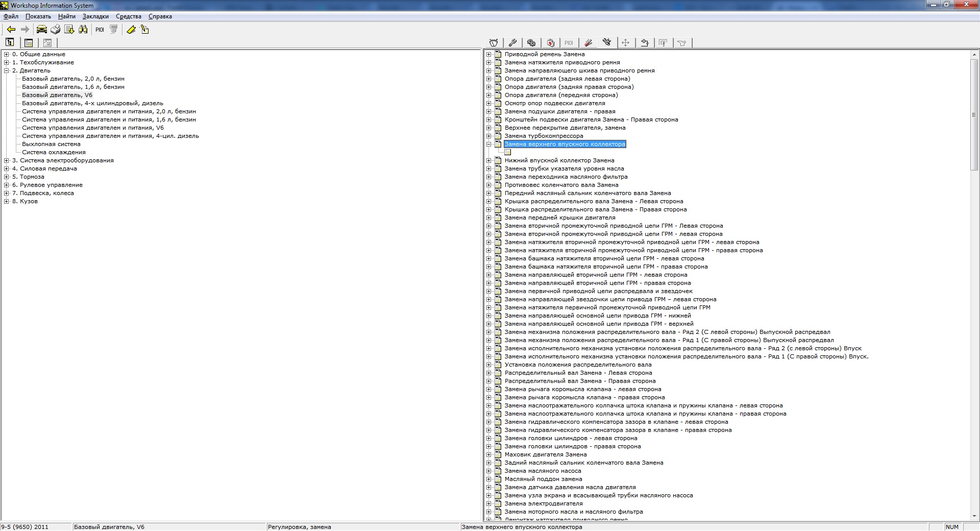Viewport: 980px width, 531px height.
Task: Expand the 1. Техобслуживание node
Action: (7, 62)
